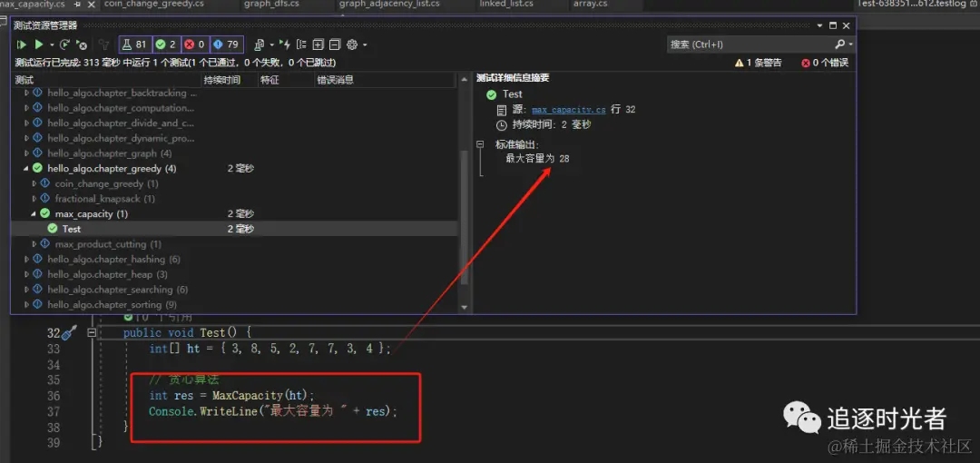Expand coin_change_greedy (1) node
Screen dimensions: 980x463
pyautogui.click(x=34, y=183)
